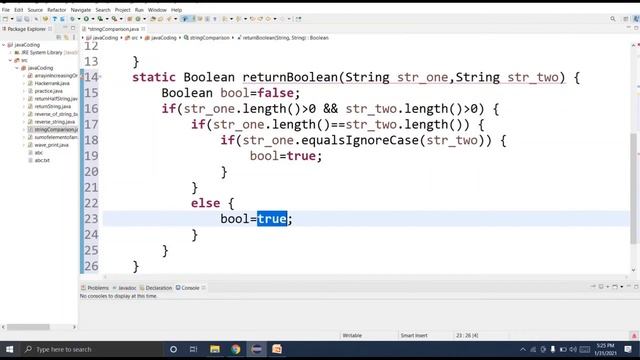Screen dimensions: 640x360
Task: Click the volume speaker tray icon
Action: pyautogui.click(x=573, y=349)
